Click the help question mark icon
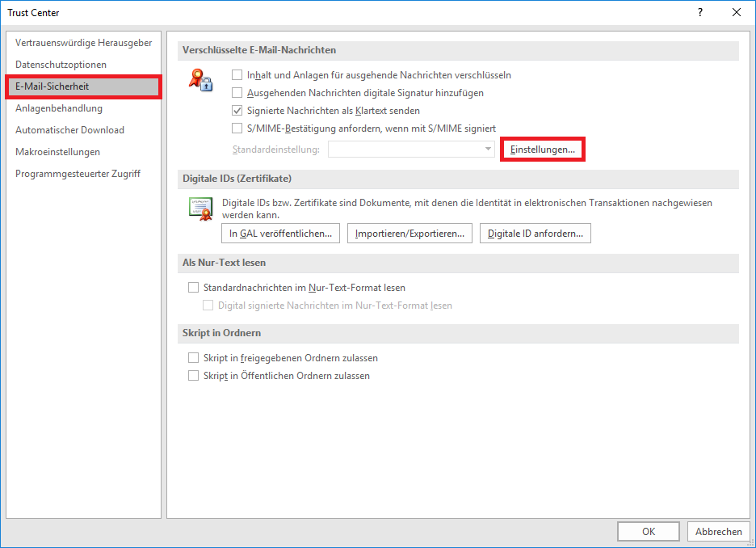 pyautogui.click(x=700, y=12)
